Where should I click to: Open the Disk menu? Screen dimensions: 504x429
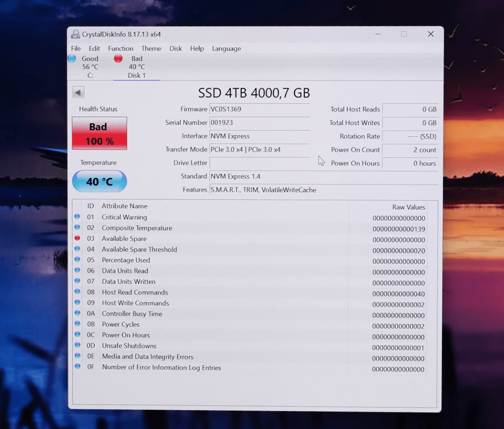point(175,49)
